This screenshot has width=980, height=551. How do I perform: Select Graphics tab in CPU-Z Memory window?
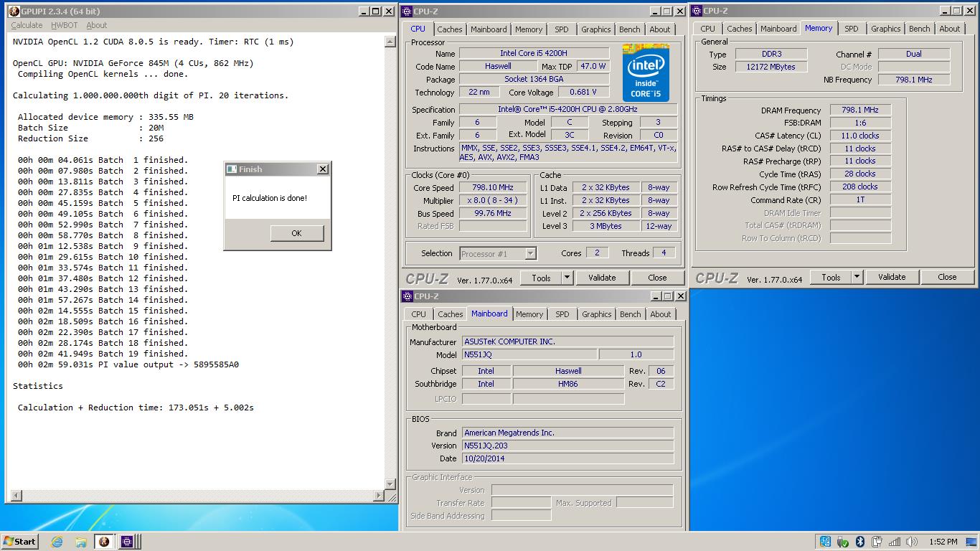[886, 29]
